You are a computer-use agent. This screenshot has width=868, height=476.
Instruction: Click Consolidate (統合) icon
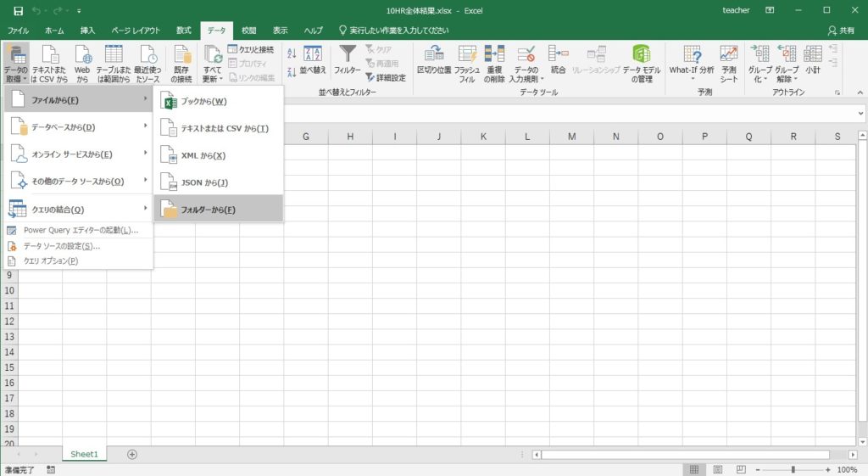(558, 60)
